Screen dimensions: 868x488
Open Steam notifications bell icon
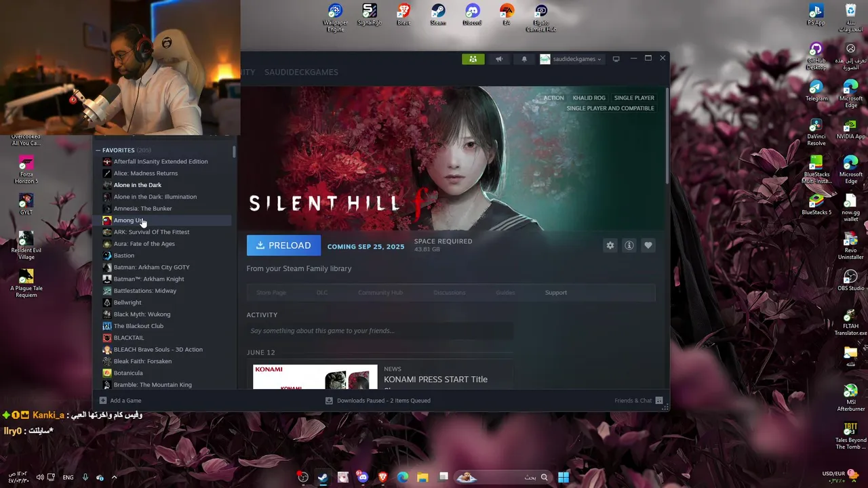point(524,59)
